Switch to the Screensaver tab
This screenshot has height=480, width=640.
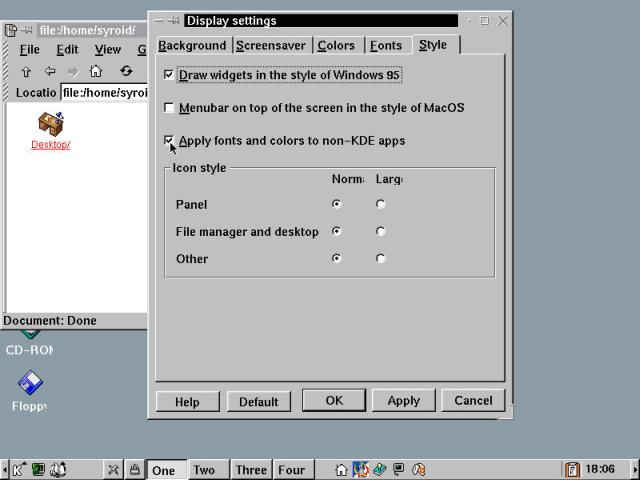[271, 45]
